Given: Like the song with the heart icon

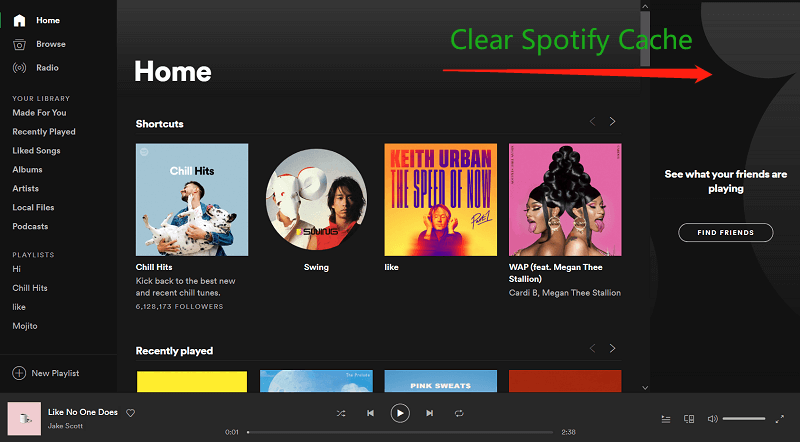Looking at the screenshot, I should 130,413.
